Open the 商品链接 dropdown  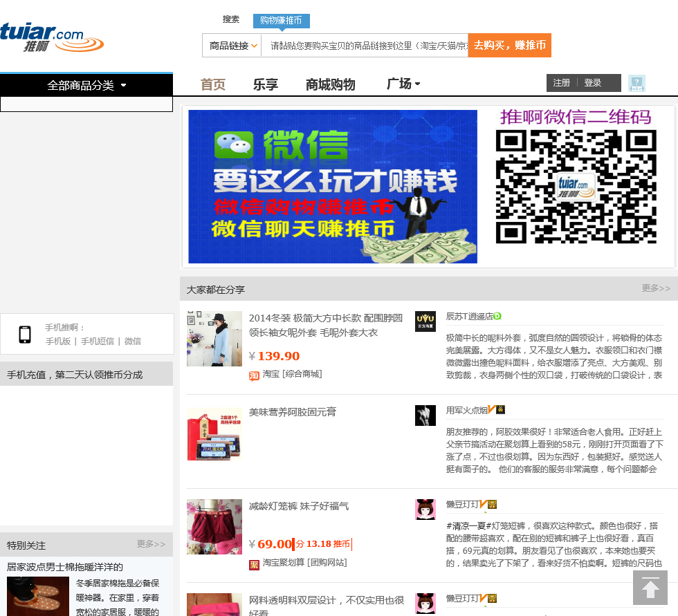(x=232, y=46)
